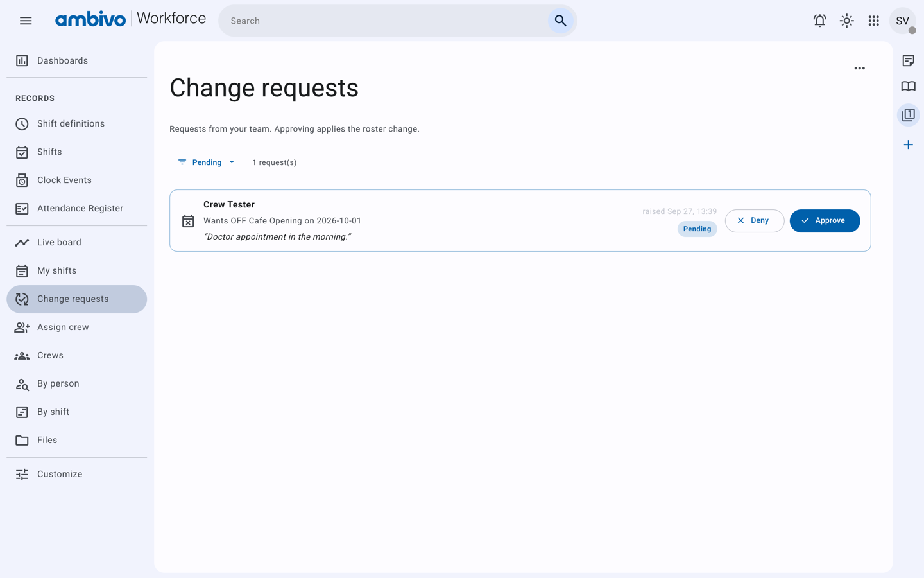Select Change requests in sidebar
This screenshot has width=924, height=578.
pyautogui.click(x=76, y=299)
